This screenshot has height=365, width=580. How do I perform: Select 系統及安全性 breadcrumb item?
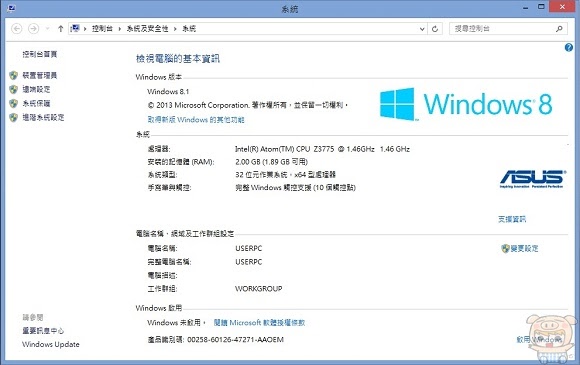147,28
